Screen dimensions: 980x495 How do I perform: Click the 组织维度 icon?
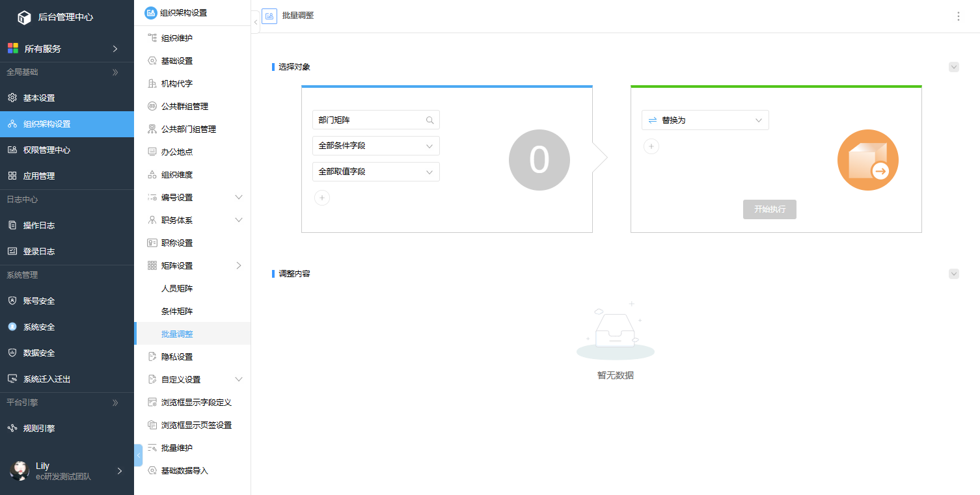pos(152,175)
